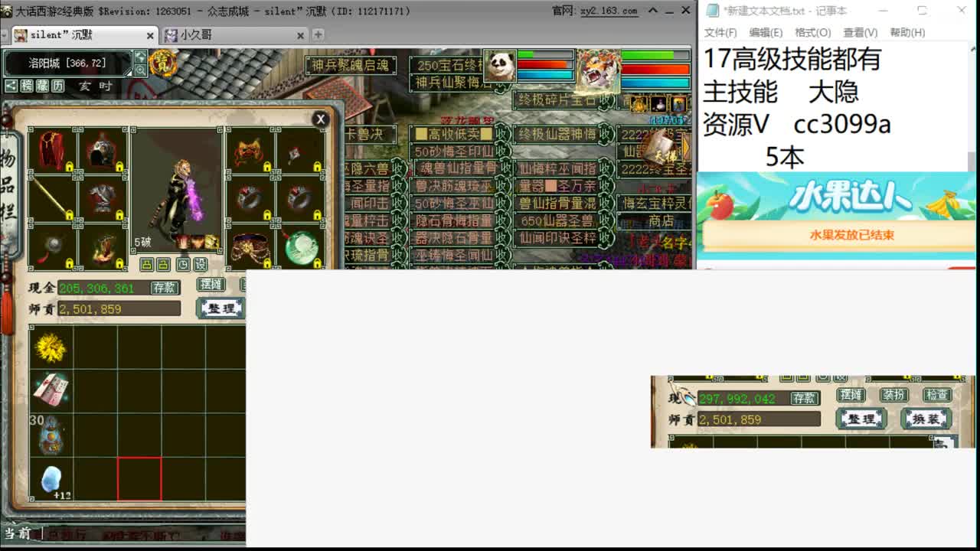Click the up arrow in game title bar

[x=653, y=11]
